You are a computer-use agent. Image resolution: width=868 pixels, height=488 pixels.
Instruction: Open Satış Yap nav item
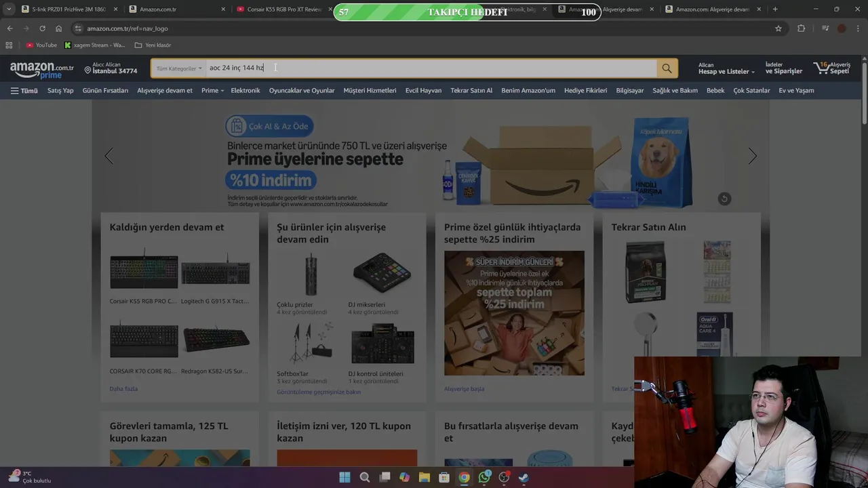[x=60, y=90]
